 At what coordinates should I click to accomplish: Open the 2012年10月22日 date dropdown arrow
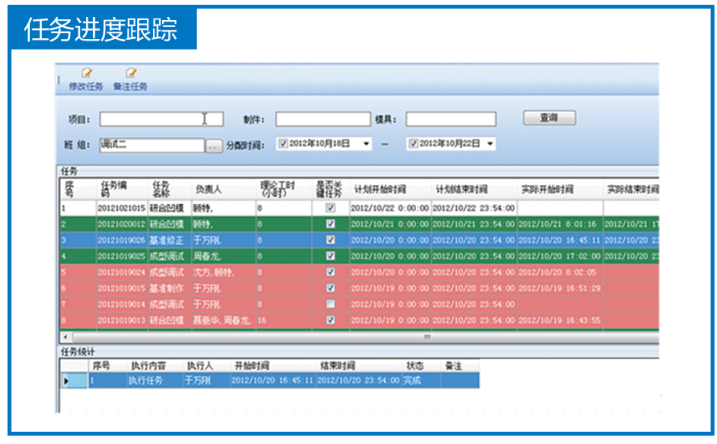pyautogui.click(x=490, y=144)
